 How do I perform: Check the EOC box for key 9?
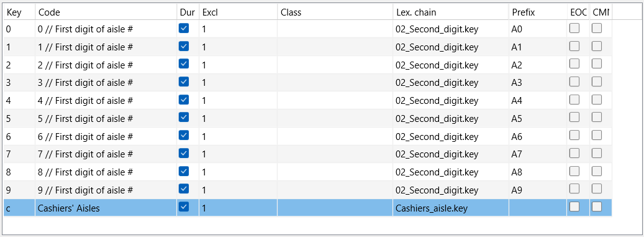pyautogui.click(x=574, y=189)
